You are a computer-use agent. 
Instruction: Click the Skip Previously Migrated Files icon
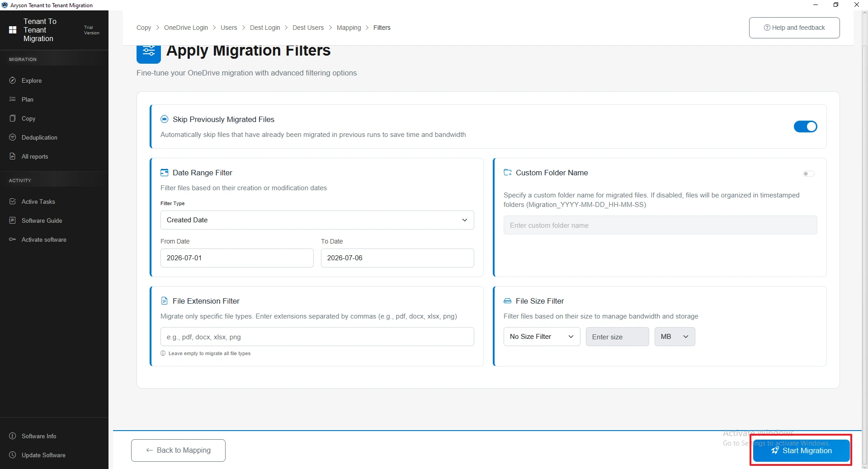165,119
